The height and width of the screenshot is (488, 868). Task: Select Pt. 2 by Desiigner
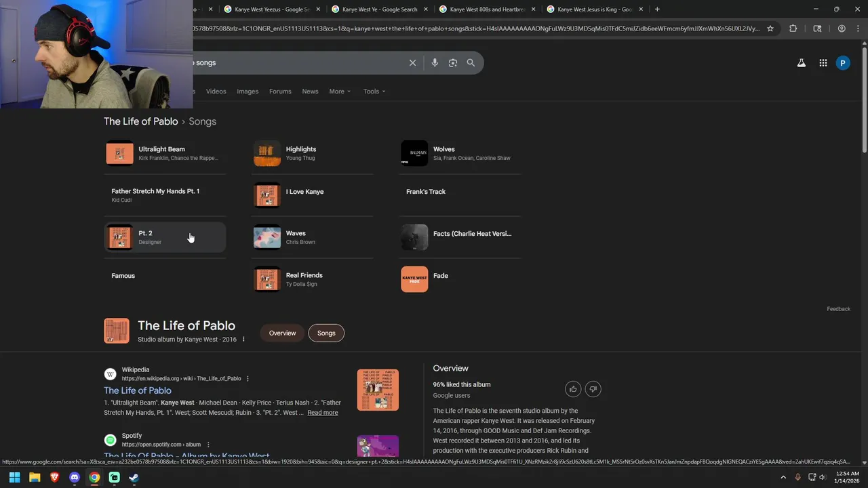click(x=165, y=237)
